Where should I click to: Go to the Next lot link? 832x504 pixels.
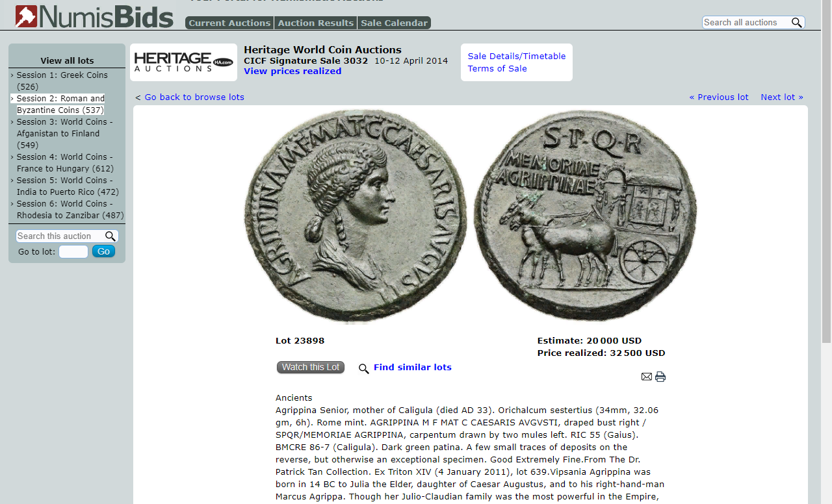(x=782, y=97)
